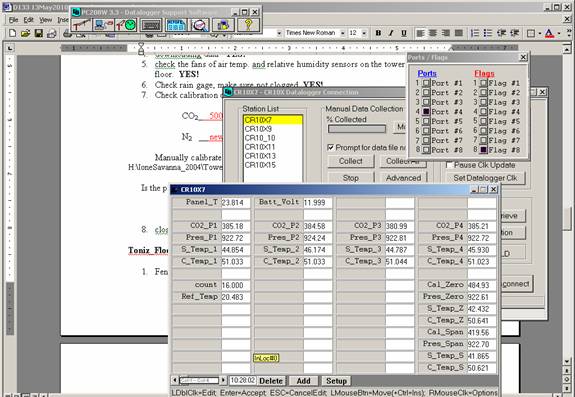Open PC208W Help with question mark icon
The height and width of the screenshot is (397, 575).
[248, 25]
